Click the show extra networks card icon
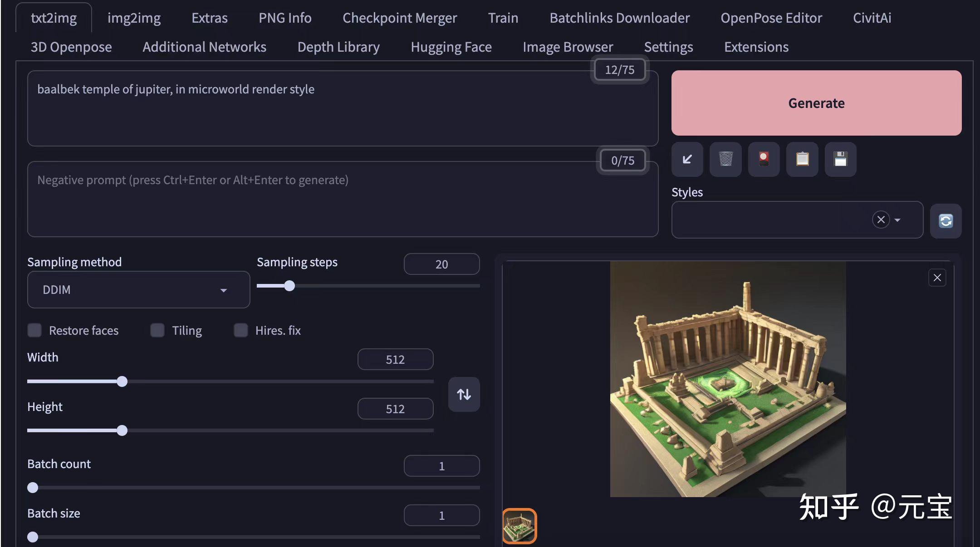 (x=764, y=159)
